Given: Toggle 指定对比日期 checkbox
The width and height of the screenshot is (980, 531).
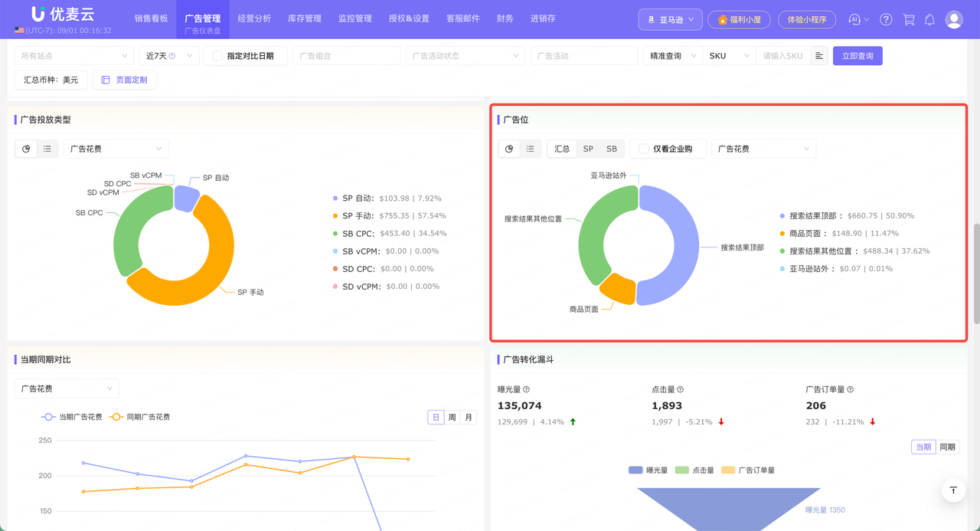Looking at the screenshot, I should coord(217,56).
